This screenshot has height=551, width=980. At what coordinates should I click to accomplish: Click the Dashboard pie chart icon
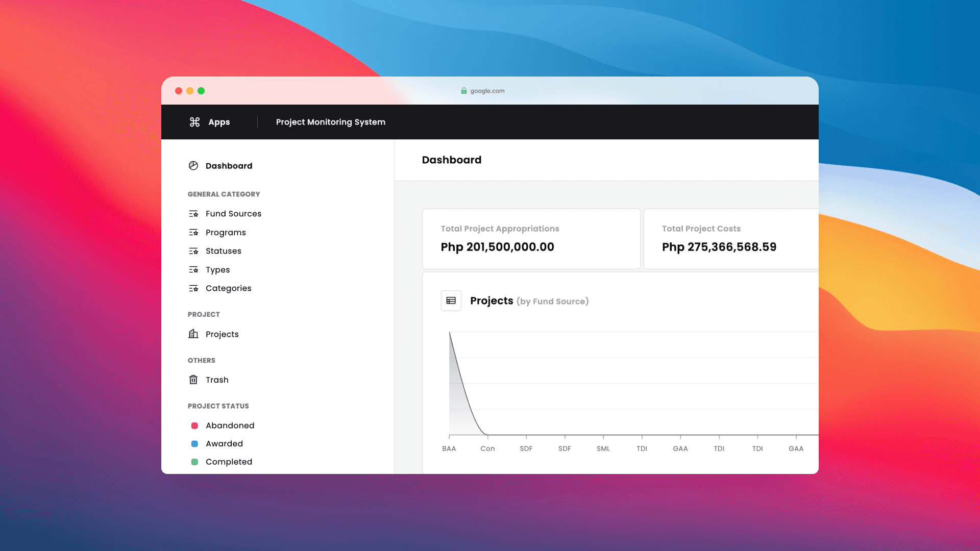tap(193, 166)
